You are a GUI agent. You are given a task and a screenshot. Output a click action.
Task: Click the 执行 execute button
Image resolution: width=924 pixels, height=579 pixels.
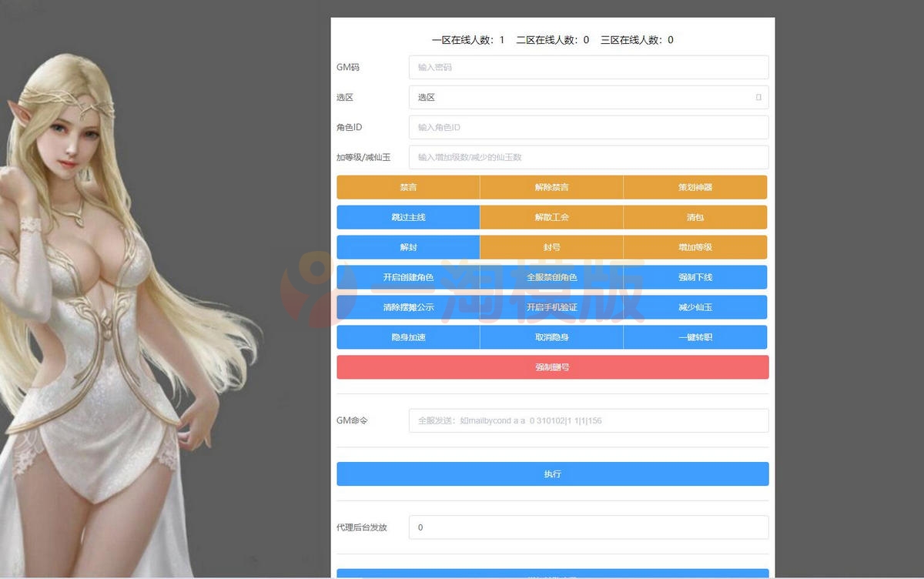point(552,474)
